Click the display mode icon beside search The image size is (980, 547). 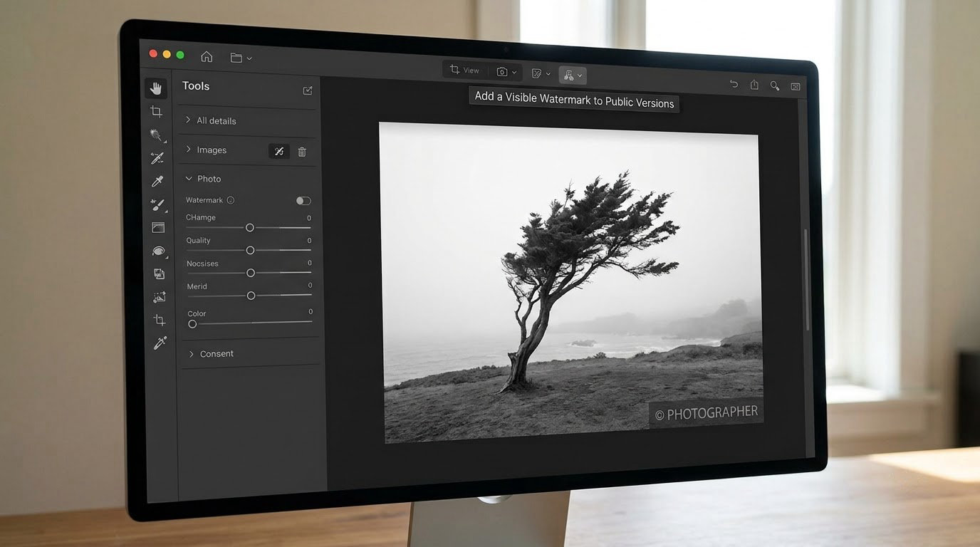[x=796, y=86]
